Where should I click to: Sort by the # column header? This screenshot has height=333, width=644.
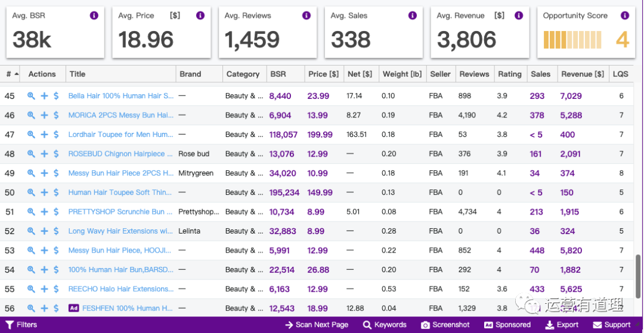coord(11,74)
